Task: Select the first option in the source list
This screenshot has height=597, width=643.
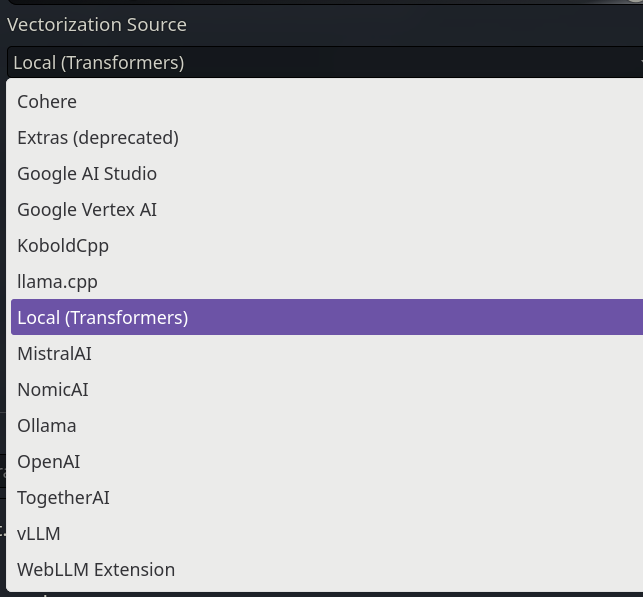Action: pyautogui.click(x=47, y=102)
